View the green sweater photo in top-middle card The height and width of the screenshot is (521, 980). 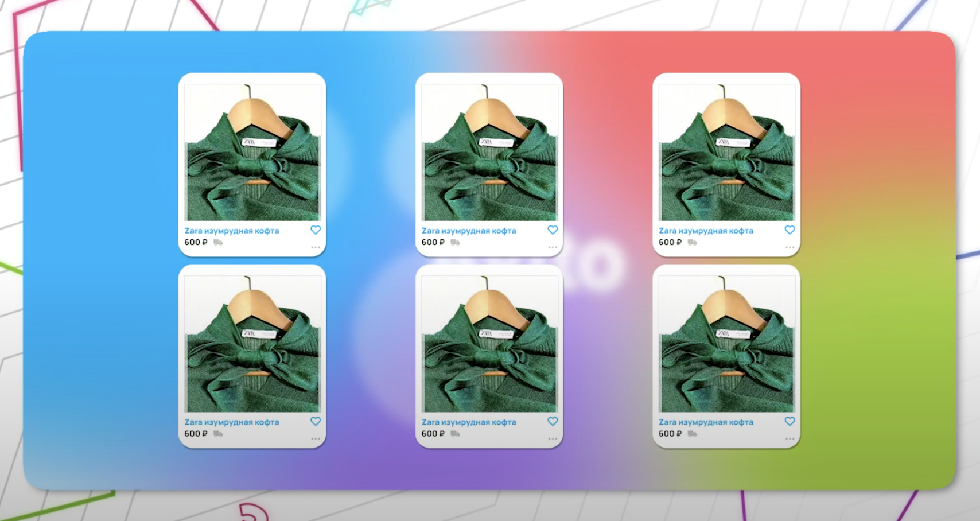tap(489, 152)
